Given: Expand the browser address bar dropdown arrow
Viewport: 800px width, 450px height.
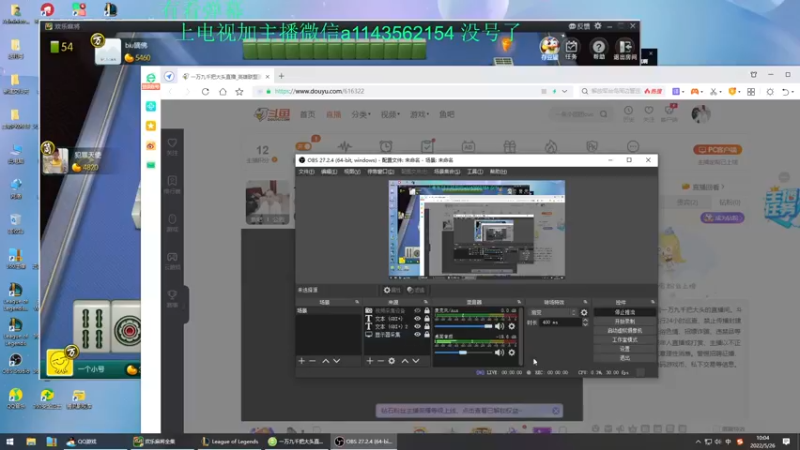Looking at the screenshot, I should [564, 92].
